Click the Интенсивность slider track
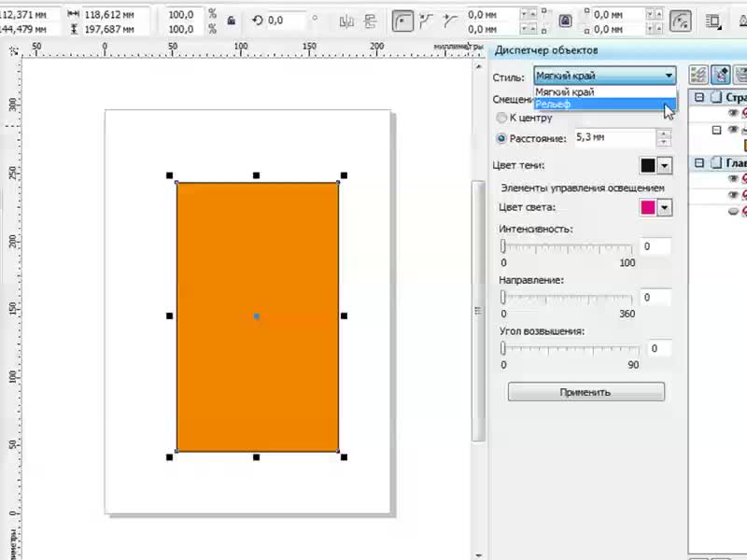Image resolution: width=747 pixels, height=560 pixels. click(567, 247)
